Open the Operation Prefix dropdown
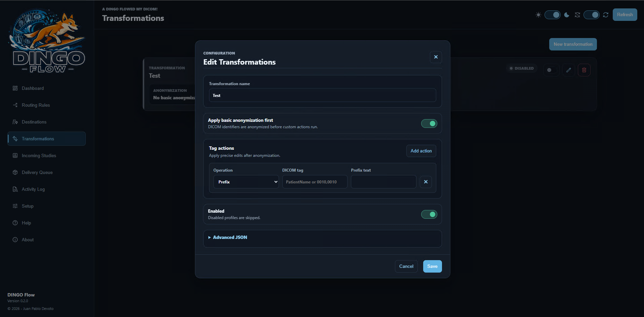644x317 pixels. pos(246,182)
